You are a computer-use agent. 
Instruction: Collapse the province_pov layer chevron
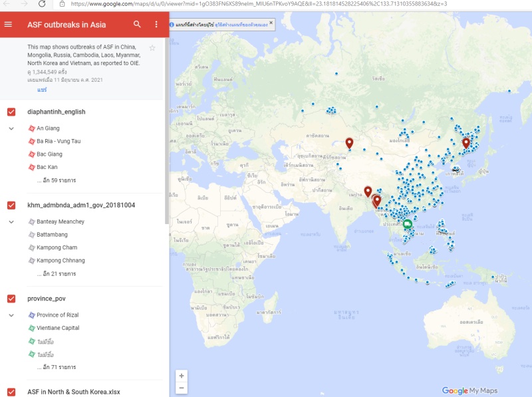pos(11,315)
